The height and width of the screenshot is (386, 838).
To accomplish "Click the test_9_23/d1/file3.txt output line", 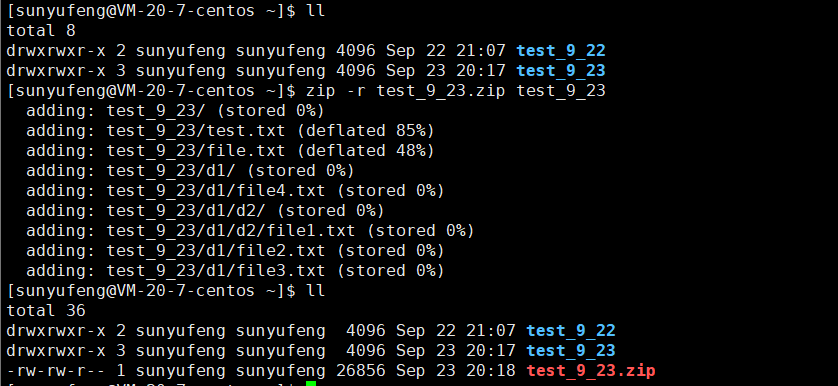I will [235, 271].
